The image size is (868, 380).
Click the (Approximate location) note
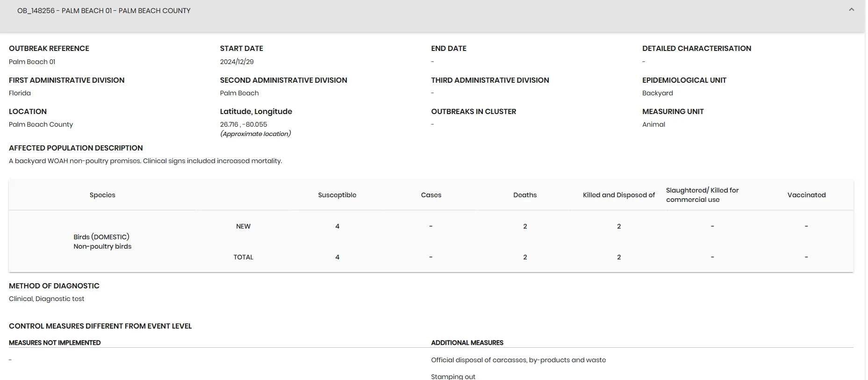[x=256, y=134]
